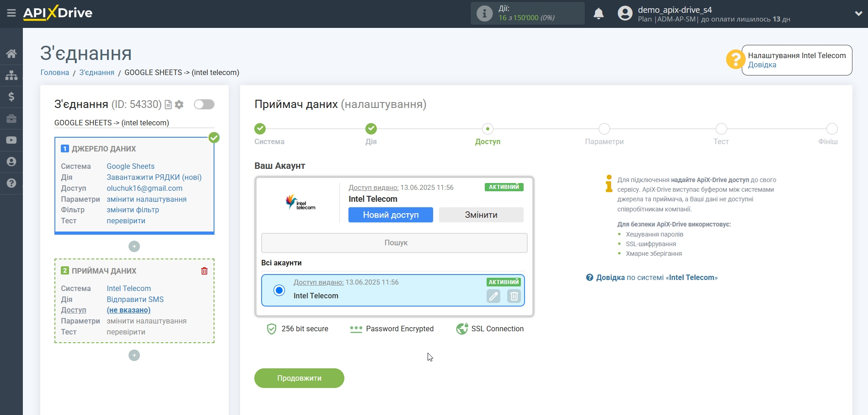Open profile sidebar icon
The height and width of the screenshot is (415, 868).
coord(11,162)
